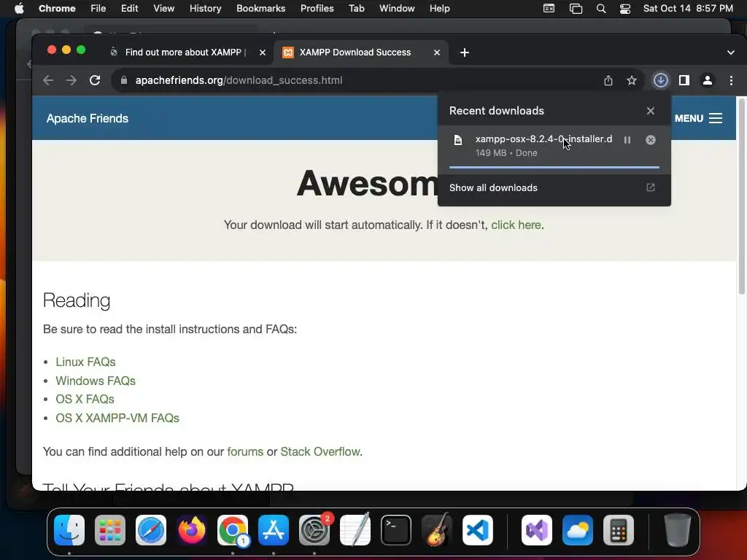The height and width of the screenshot is (560, 747).
Task: Launch GarageBand from the Dock
Action: pos(437,530)
